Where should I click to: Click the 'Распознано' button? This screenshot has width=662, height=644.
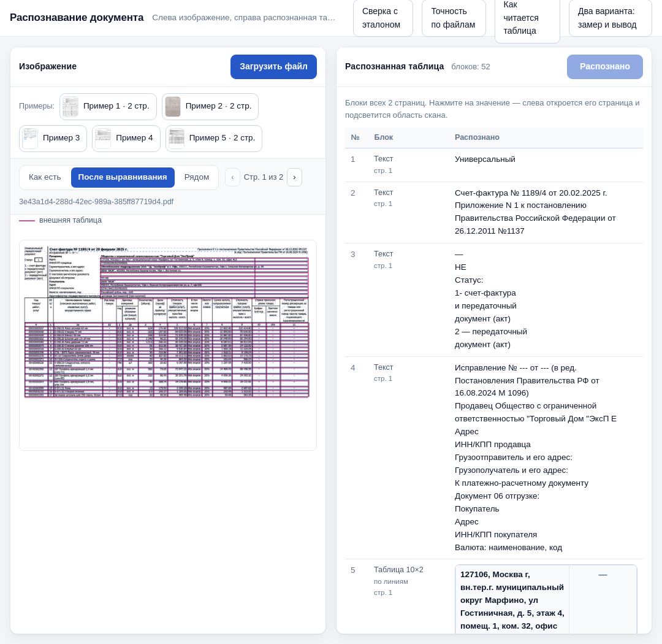click(x=604, y=67)
